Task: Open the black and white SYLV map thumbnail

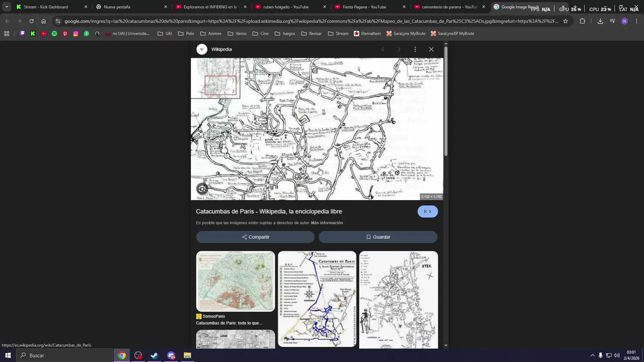Action: coord(398,300)
